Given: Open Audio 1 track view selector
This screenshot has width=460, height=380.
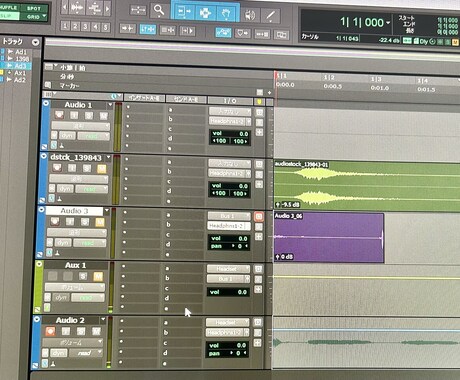Looking at the screenshot, I should point(80,126).
